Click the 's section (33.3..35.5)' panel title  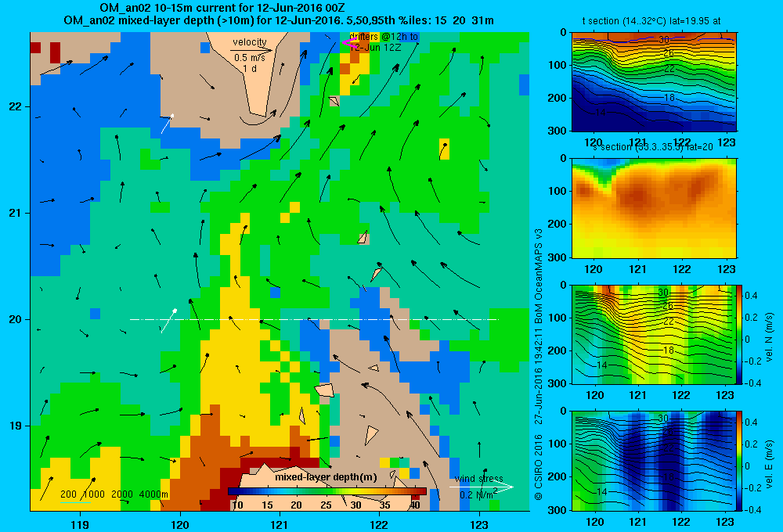652,147
